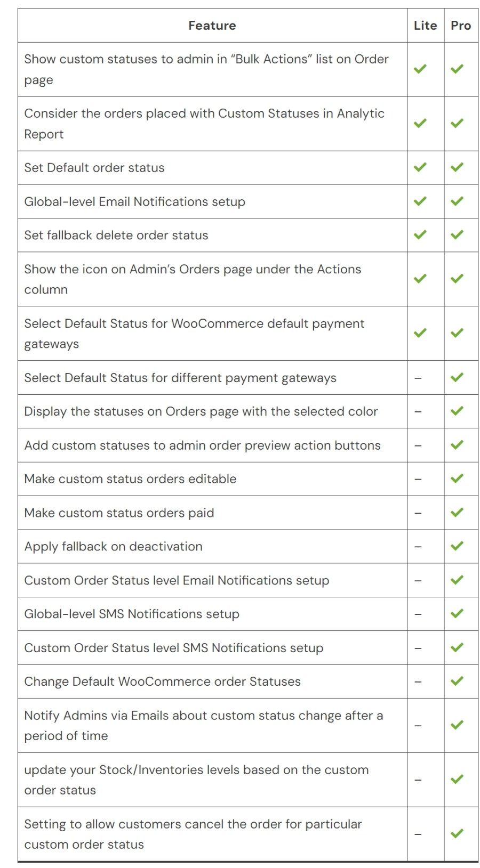Click the Custom Order Status level Email Notifications text
480x868 pixels.
pyautogui.click(x=177, y=580)
